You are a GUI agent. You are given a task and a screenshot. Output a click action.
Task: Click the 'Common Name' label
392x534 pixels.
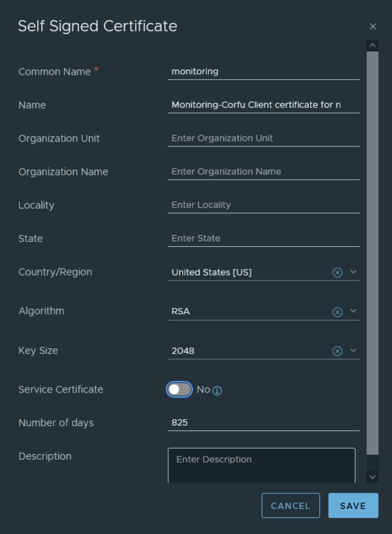pos(54,71)
